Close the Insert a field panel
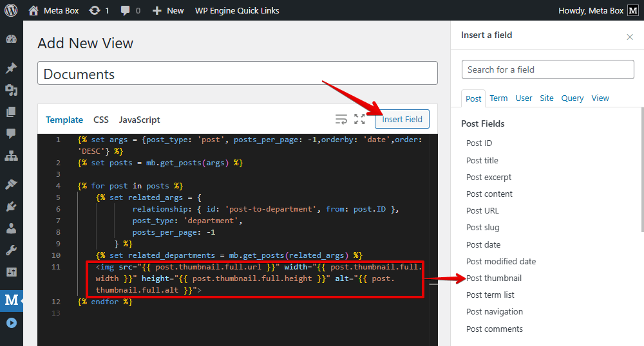Screen dimensions: 644x346 (630, 37)
